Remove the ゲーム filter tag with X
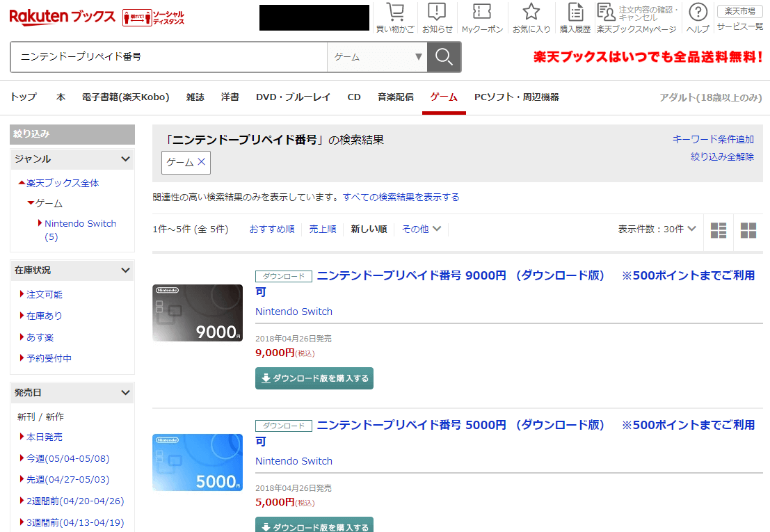Viewport: 770px width, 532px height. [x=201, y=162]
